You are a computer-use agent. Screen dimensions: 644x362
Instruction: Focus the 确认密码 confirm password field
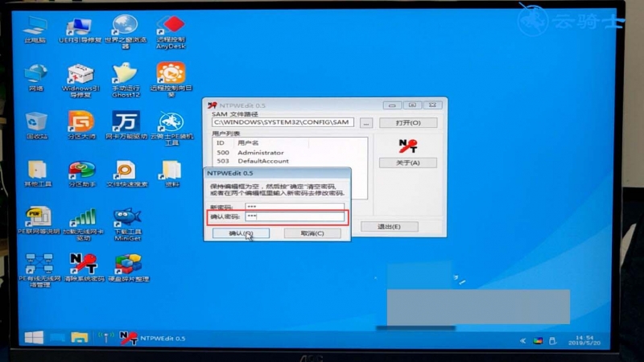pos(295,216)
